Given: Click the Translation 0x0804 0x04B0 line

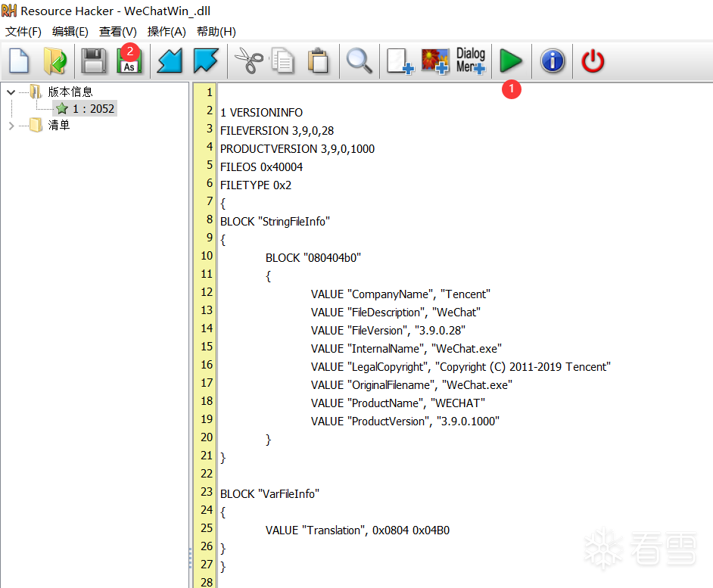Looking at the screenshot, I should [x=357, y=530].
